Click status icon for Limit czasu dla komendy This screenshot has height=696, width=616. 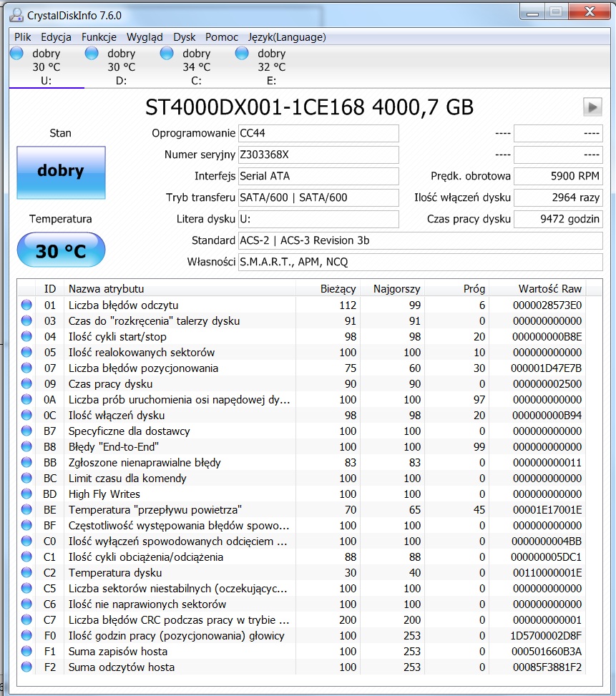point(26,478)
